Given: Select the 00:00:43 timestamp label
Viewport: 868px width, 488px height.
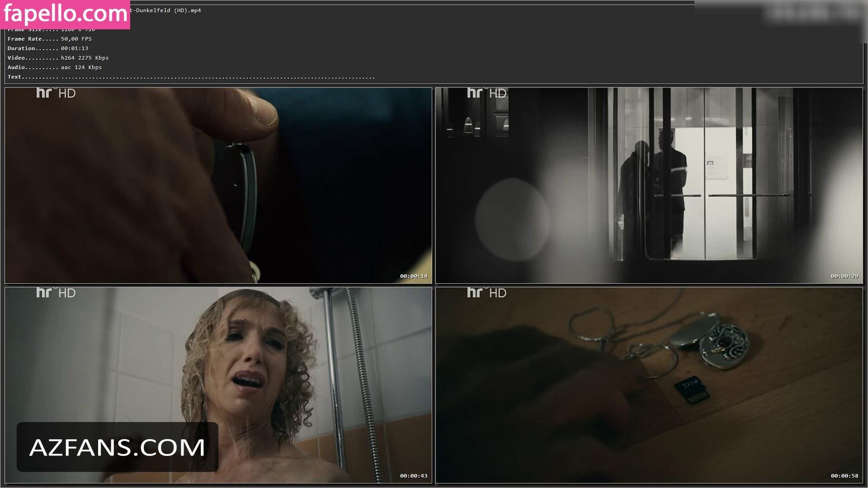Looking at the screenshot, I should tap(414, 476).
